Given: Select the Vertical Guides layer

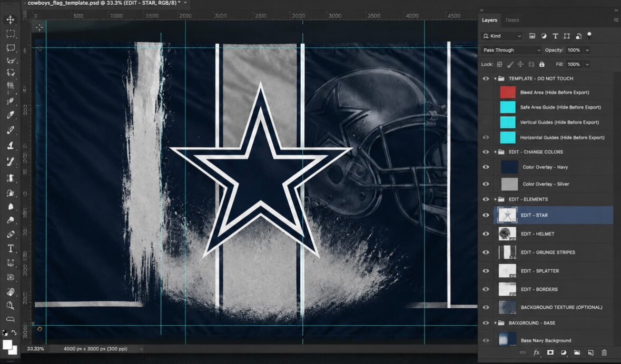Looking at the screenshot, I should coord(553,122).
